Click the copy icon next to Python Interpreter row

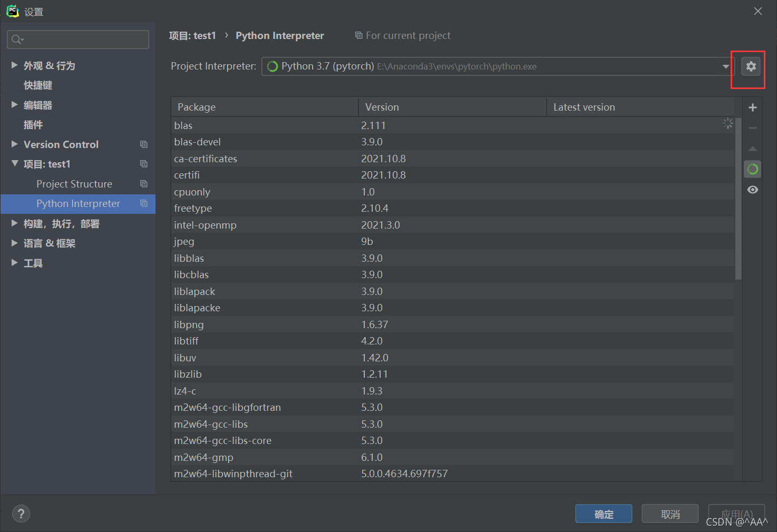[143, 203]
